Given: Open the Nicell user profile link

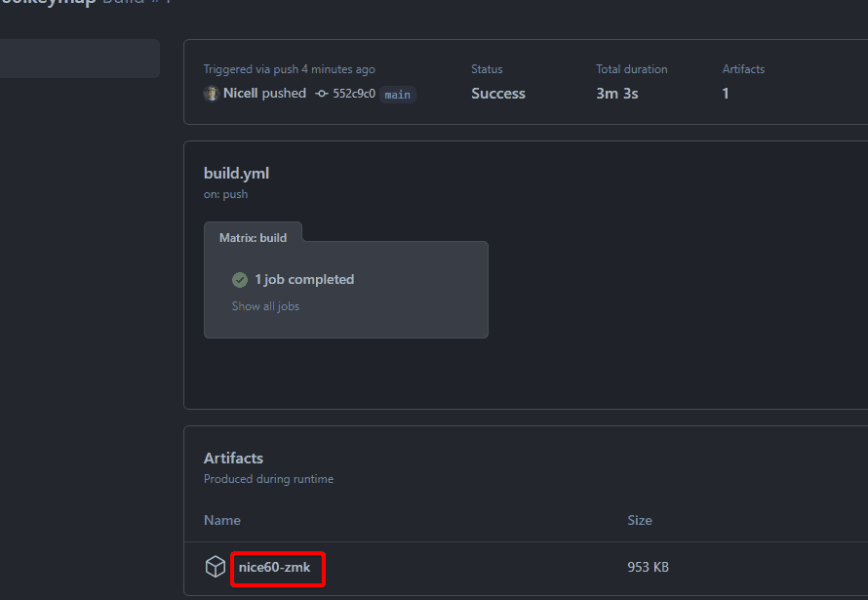Looking at the screenshot, I should [240, 94].
